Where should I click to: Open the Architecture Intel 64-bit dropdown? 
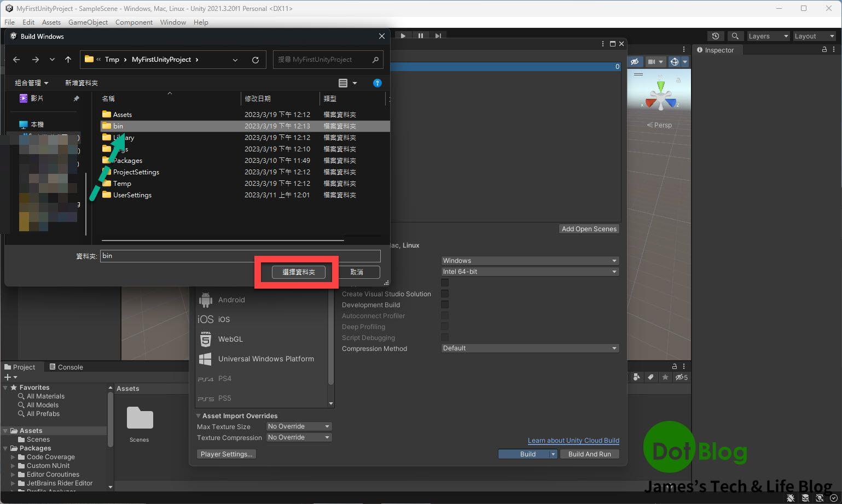click(529, 271)
